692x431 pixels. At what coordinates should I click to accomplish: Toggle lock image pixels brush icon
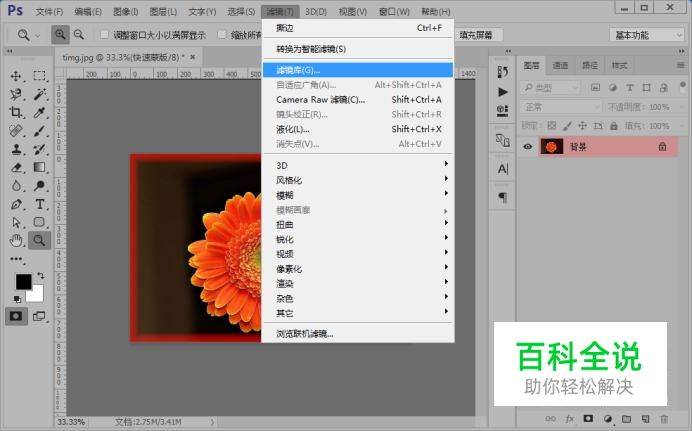click(567, 126)
